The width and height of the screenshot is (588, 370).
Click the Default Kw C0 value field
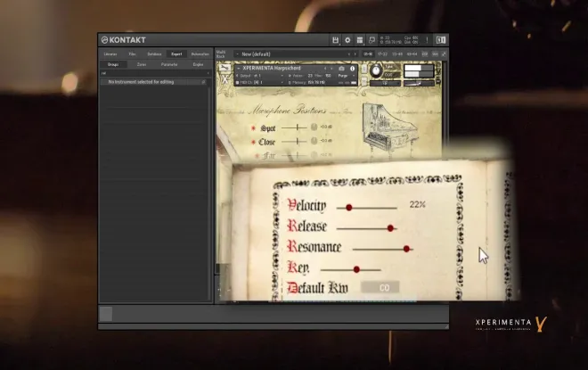(380, 287)
